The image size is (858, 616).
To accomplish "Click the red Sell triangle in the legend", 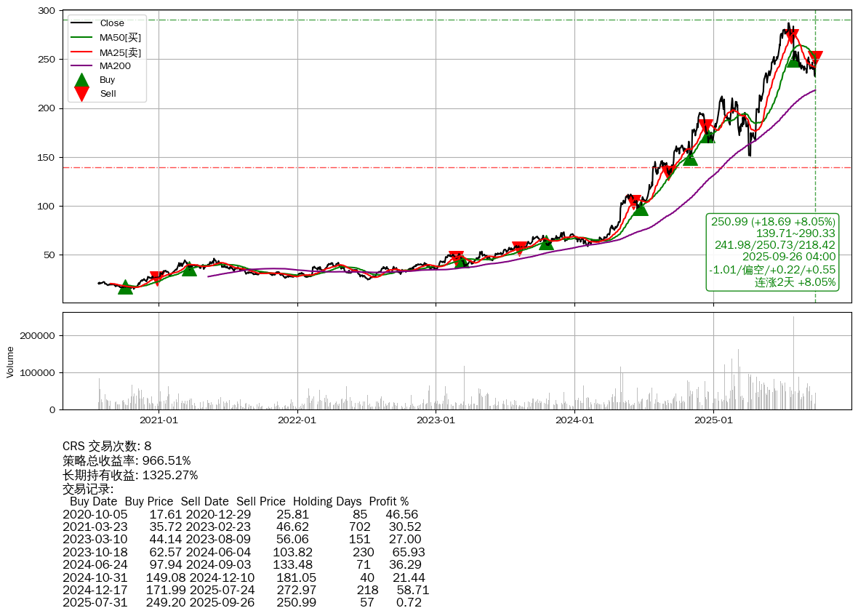I will click(x=82, y=94).
